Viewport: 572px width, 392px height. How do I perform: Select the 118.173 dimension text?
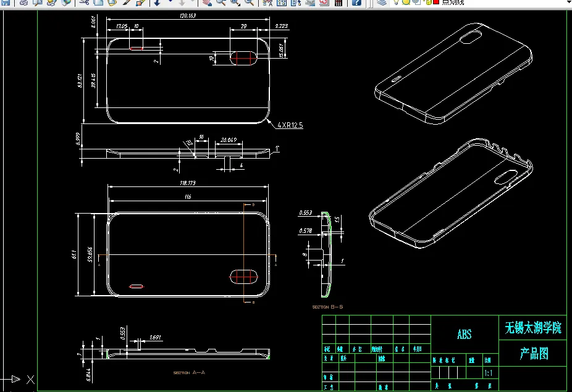pos(188,183)
